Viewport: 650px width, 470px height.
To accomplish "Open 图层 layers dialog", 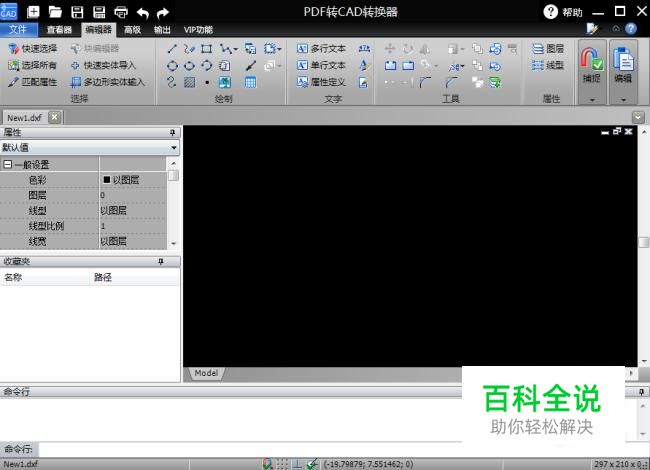I will coord(548,48).
